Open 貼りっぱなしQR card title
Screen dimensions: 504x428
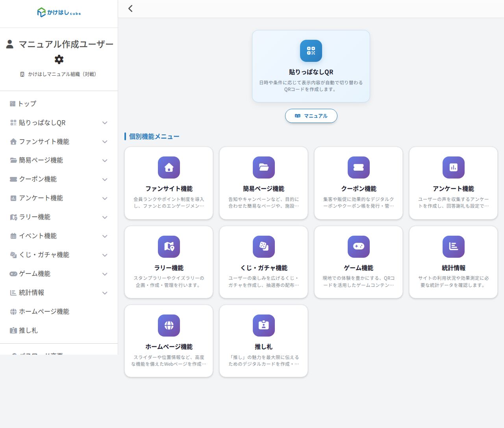click(311, 72)
